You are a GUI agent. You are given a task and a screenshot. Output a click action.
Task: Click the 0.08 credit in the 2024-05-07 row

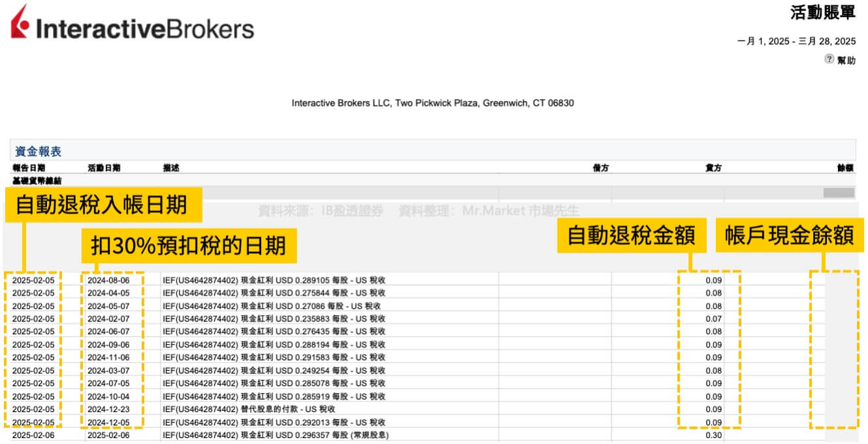pos(713,306)
